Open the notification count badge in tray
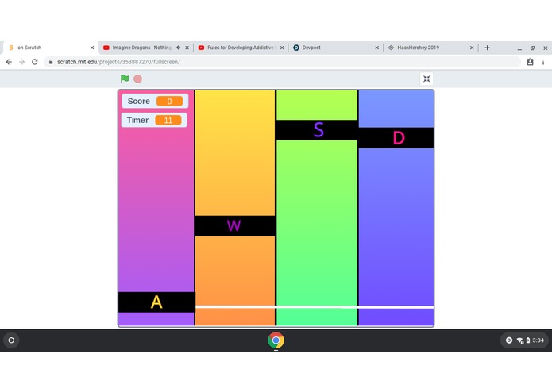 pyautogui.click(x=509, y=340)
